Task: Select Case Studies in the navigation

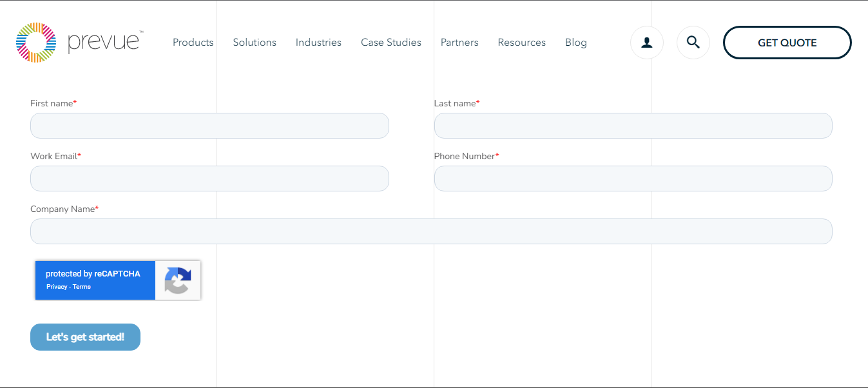Action: [391, 42]
